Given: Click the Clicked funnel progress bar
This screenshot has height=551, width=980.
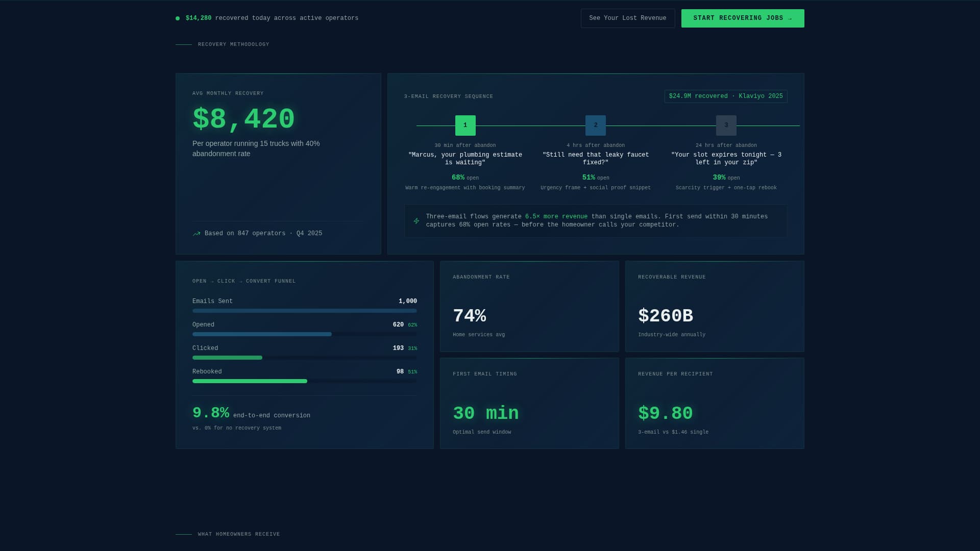Looking at the screenshot, I should click(x=305, y=358).
